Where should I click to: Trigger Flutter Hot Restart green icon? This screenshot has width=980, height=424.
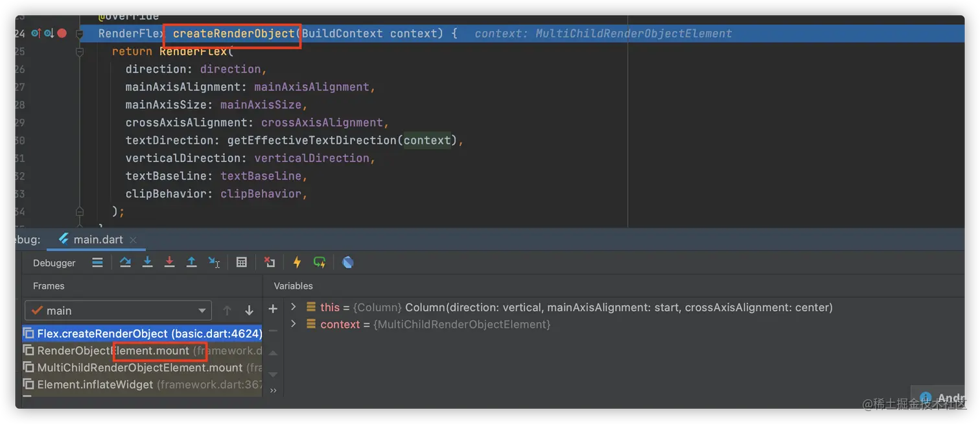320,262
